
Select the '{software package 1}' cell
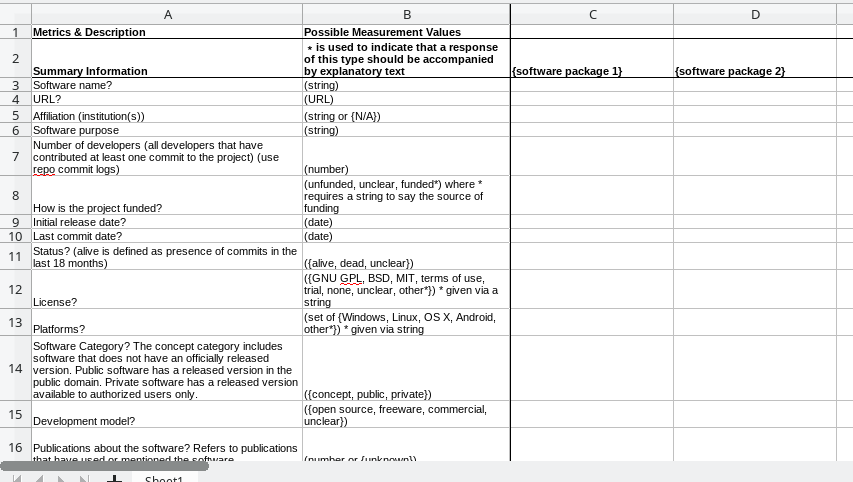click(592, 58)
